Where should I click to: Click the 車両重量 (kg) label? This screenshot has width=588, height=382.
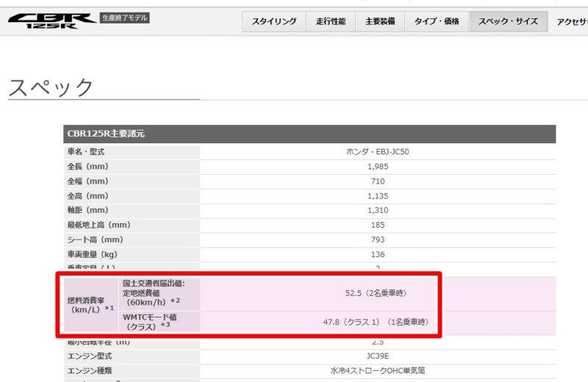click(x=93, y=254)
